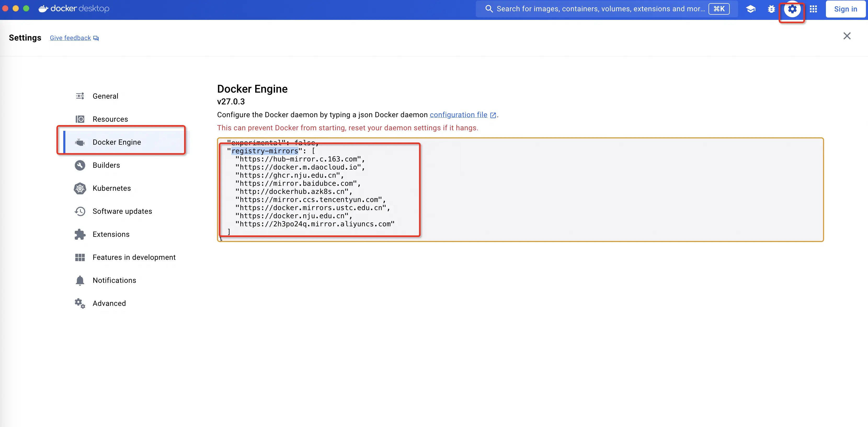Click the Extensions puzzle piece icon
Screen dimensions: 868x427
(80, 234)
